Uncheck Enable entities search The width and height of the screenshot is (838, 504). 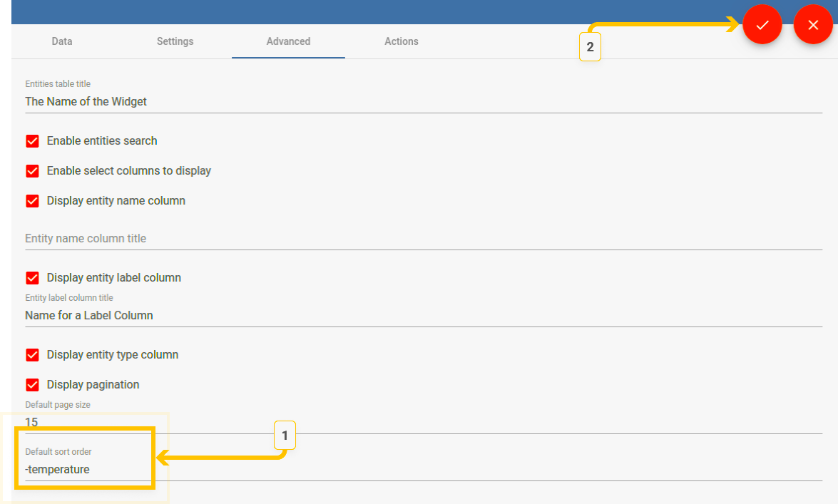tap(33, 141)
